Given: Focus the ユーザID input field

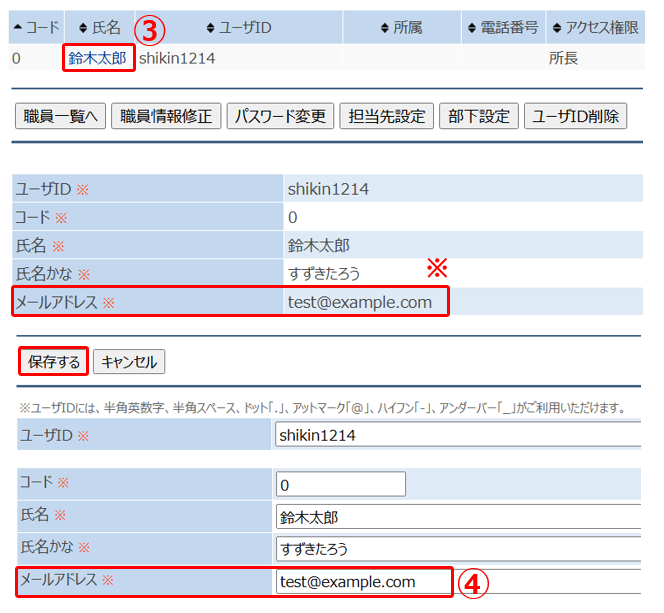Looking at the screenshot, I should point(457,435).
